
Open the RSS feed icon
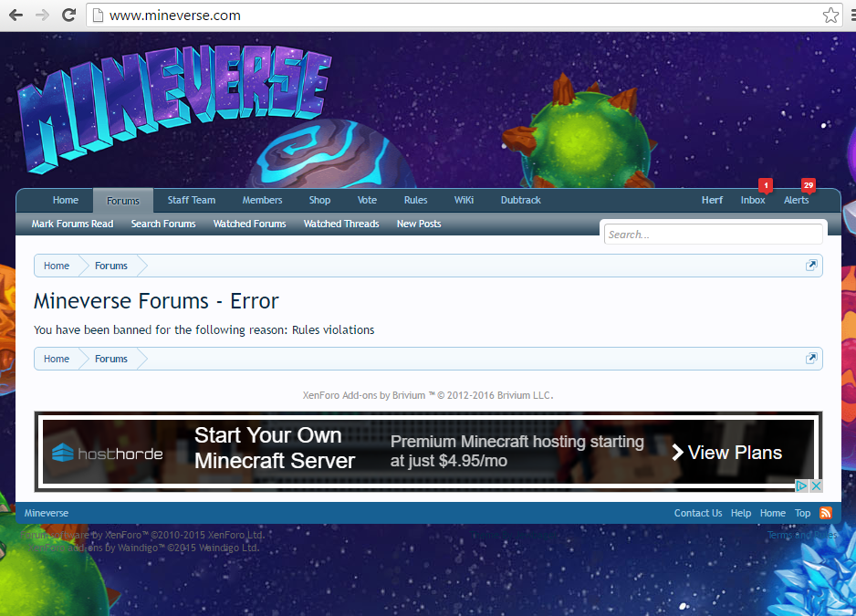coord(825,513)
